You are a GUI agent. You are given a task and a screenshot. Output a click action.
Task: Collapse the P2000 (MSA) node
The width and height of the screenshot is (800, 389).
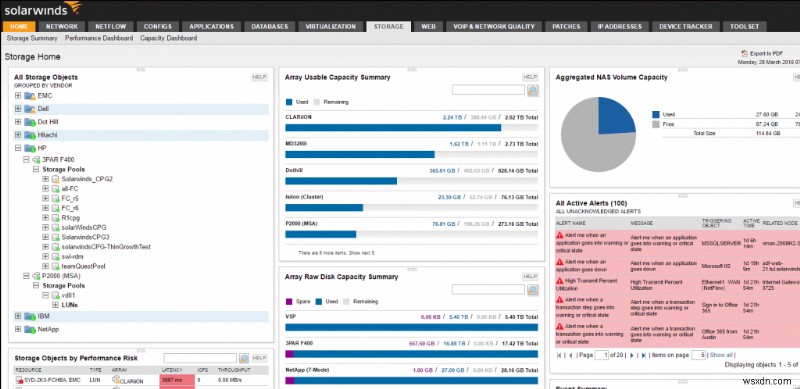[27, 276]
